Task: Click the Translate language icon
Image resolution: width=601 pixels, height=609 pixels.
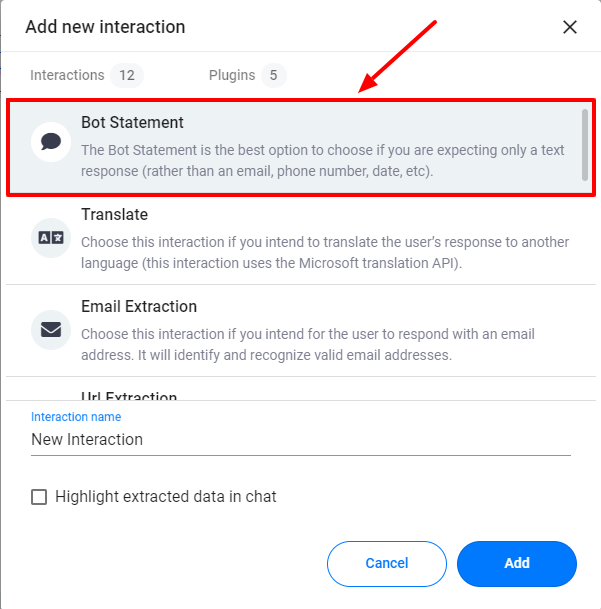Action: pos(50,237)
